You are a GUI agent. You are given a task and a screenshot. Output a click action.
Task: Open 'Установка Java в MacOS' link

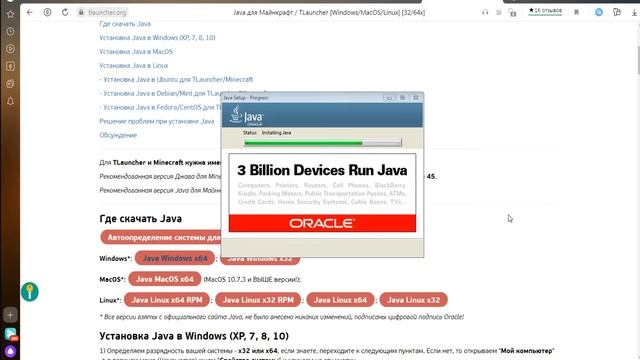(136, 51)
